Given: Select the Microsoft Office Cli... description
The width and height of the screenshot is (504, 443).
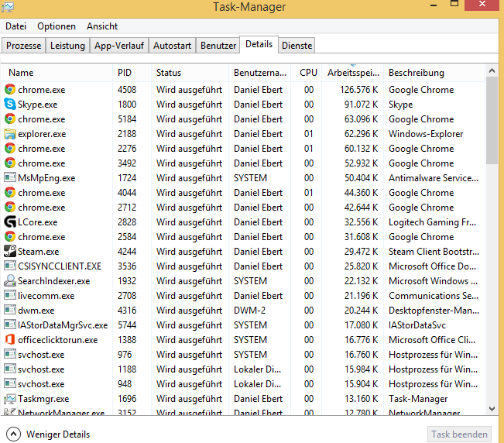Looking at the screenshot, I should click(x=432, y=340).
